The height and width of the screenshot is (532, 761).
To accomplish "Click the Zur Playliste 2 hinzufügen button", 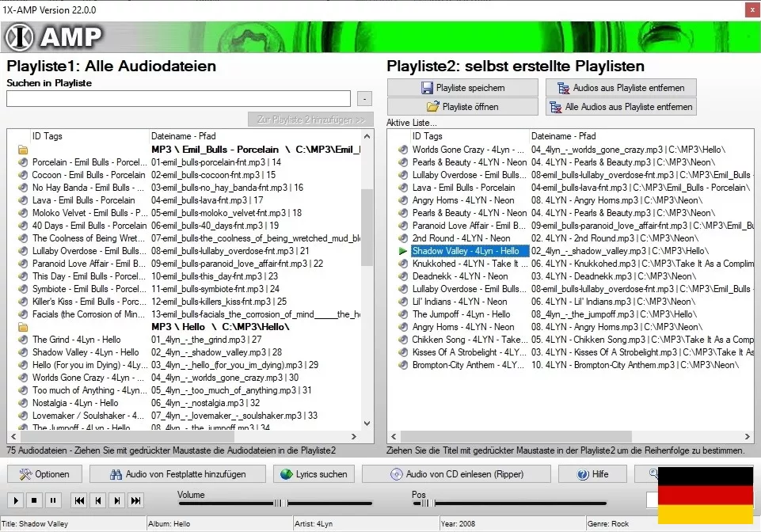I will [x=310, y=120].
